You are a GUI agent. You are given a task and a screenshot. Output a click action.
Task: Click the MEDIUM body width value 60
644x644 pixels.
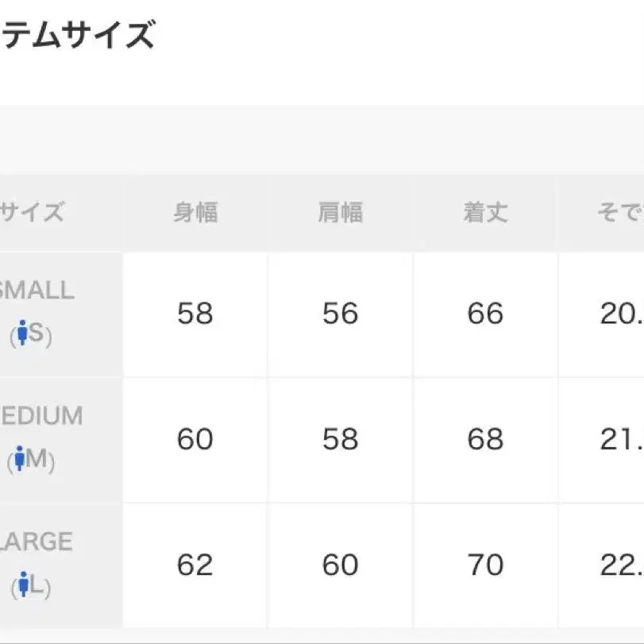point(195,439)
